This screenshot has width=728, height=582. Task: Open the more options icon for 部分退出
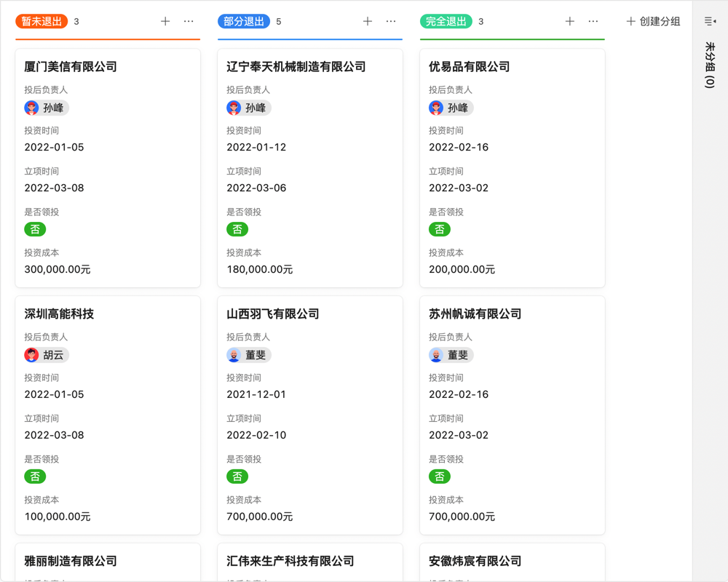tap(392, 22)
